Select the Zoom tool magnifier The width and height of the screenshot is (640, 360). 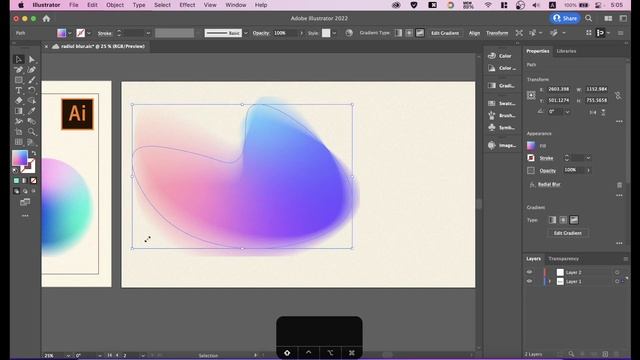pyautogui.click(x=32, y=132)
